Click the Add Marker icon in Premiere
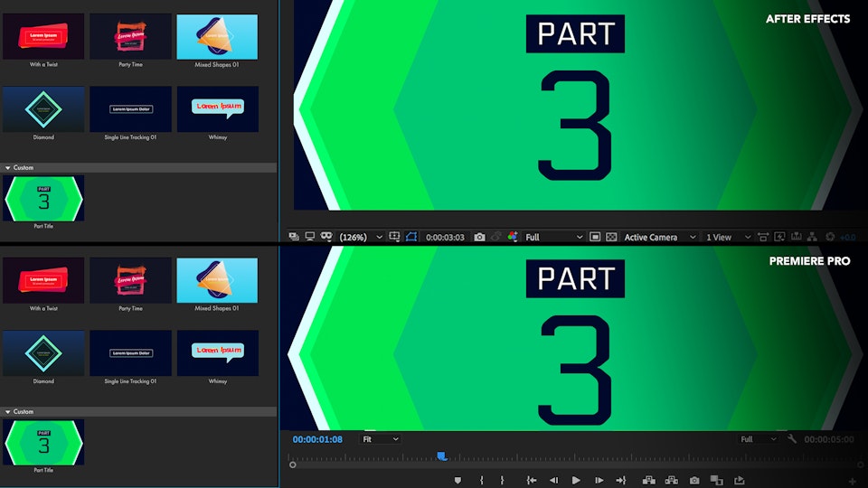 458,480
